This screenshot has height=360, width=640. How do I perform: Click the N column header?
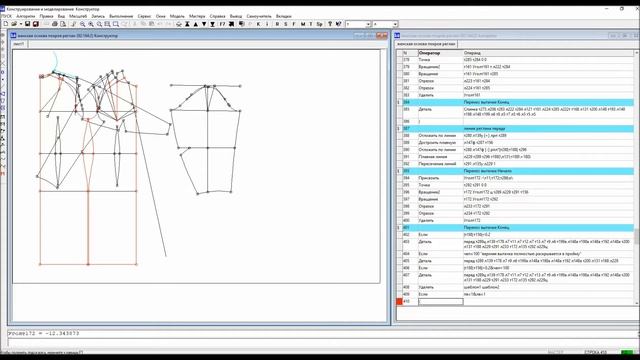[x=410, y=53]
